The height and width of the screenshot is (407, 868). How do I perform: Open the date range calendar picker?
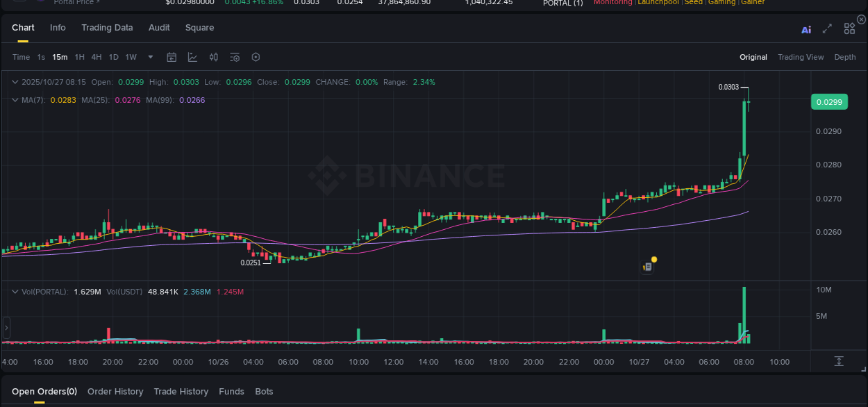tap(172, 57)
